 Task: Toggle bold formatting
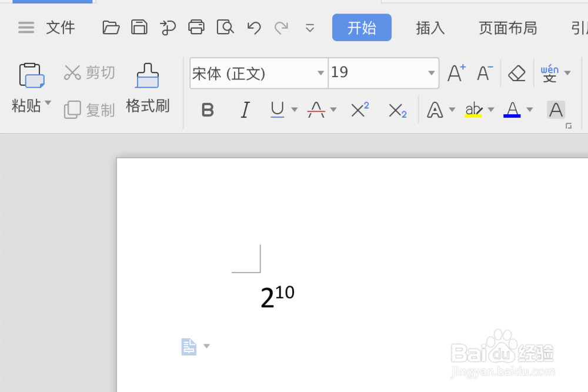click(207, 109)
